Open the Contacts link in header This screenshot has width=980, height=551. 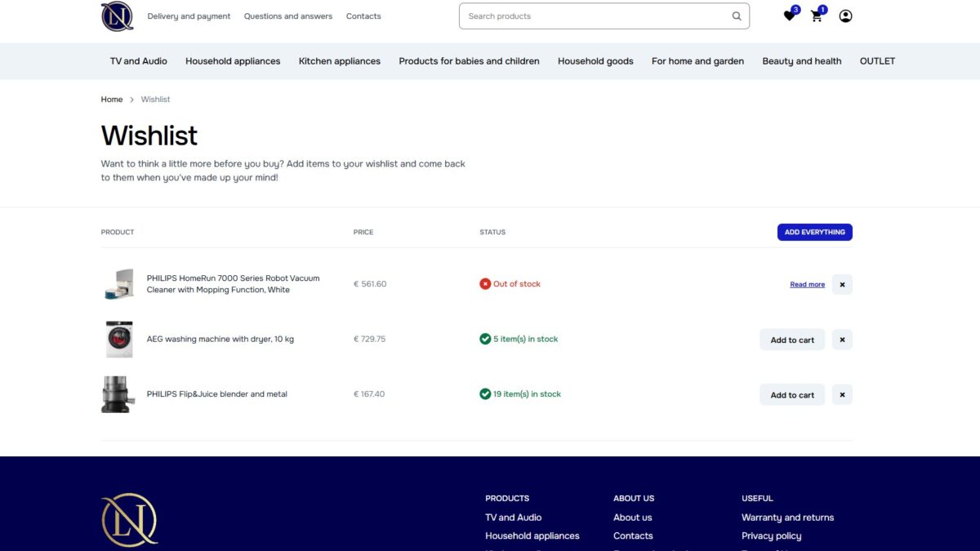363,16
